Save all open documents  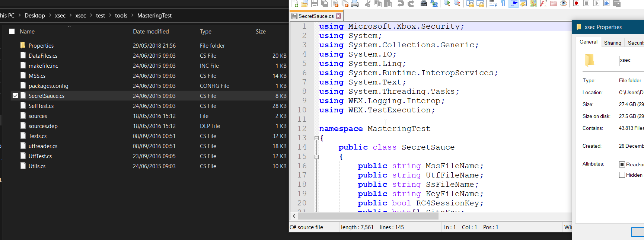pos(325,4)
